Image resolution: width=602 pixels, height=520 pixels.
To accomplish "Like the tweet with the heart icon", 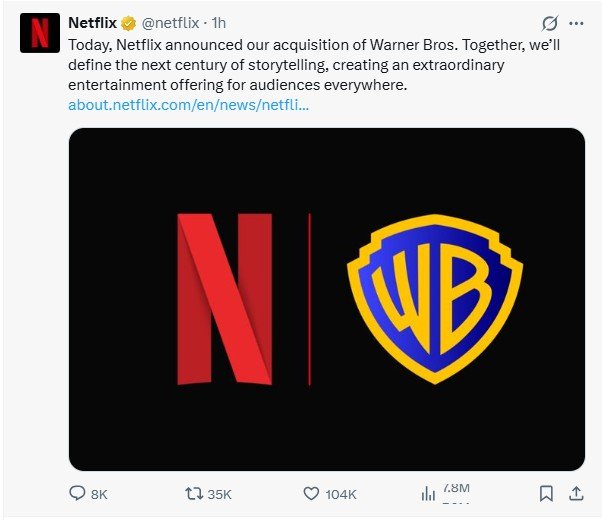I will click(311, 493).
